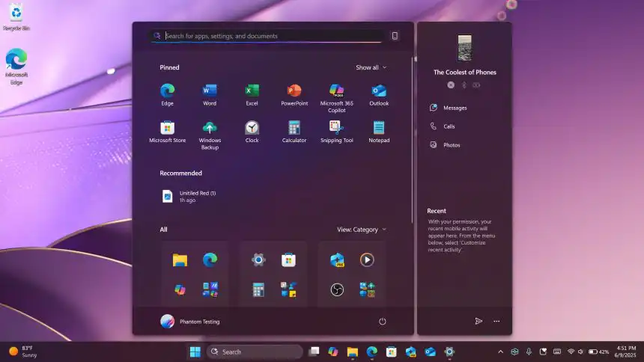Select Calls in the phone panel
The image size is (644, 362).
point(449,126)
